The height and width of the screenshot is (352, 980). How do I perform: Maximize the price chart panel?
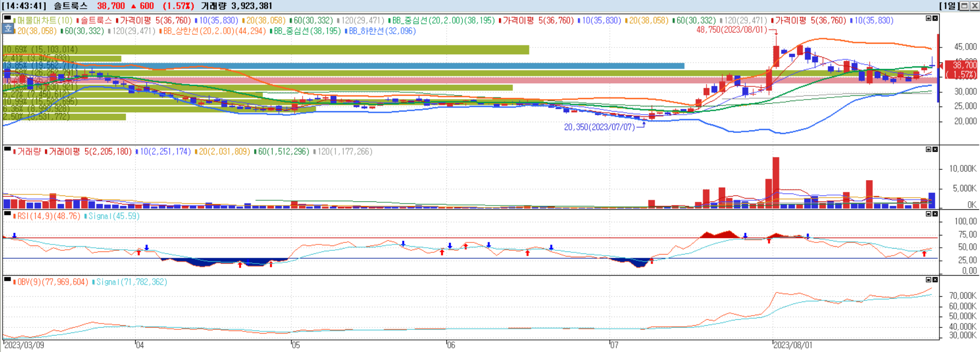click(x=928, y=18)
